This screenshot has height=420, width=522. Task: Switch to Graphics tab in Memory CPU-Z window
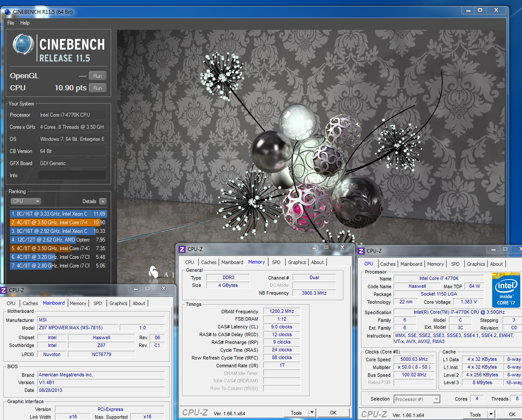coord(297,262)
